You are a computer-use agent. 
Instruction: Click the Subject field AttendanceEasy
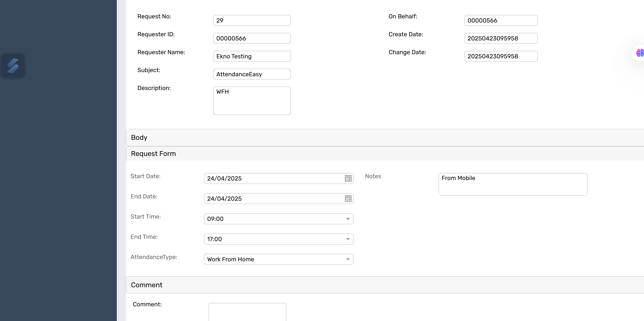(252, 74)
